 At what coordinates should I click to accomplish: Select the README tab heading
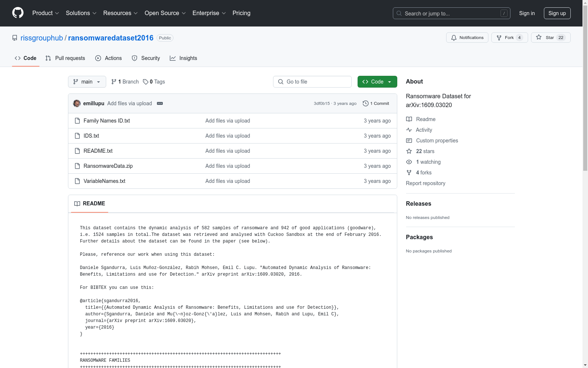click(90, 204)
